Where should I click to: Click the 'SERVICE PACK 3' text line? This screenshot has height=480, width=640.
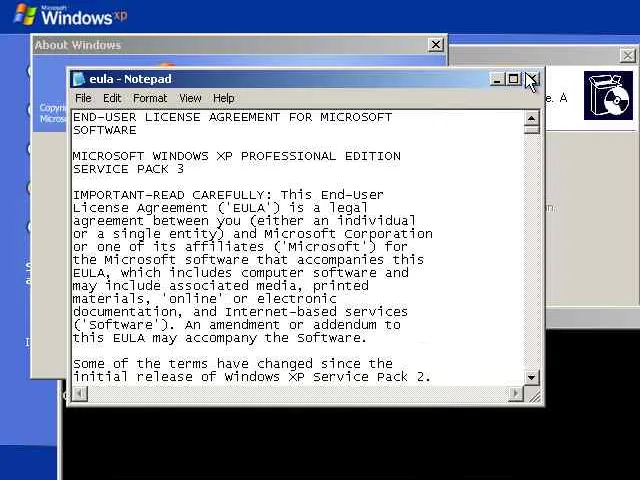tap(128, 169)
